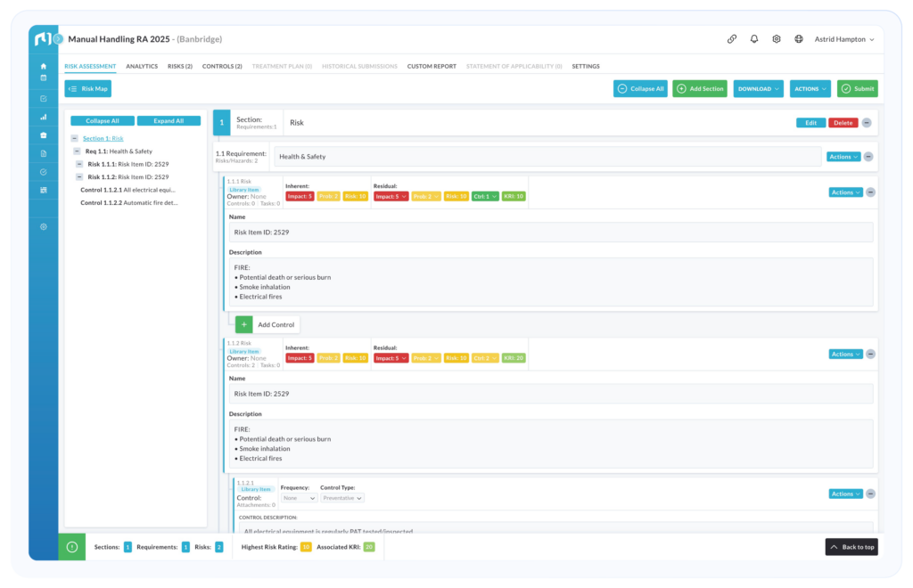Open the briefcase icon in the sidebar

43,135
